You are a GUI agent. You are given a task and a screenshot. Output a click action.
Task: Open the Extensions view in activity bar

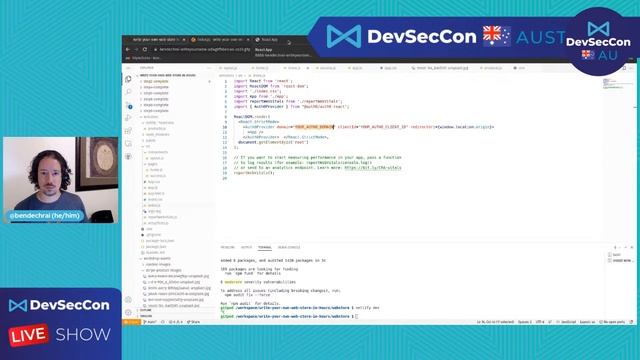[x=128, y=131]
